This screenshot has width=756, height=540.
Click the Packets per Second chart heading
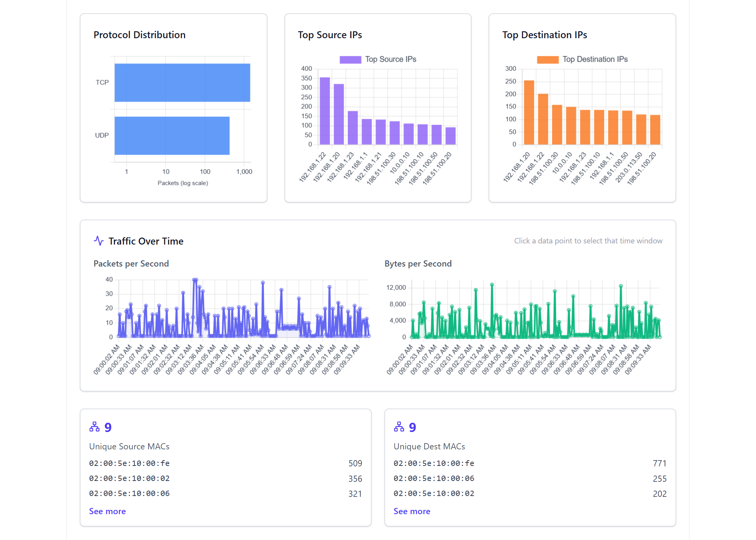pos(131,263)
